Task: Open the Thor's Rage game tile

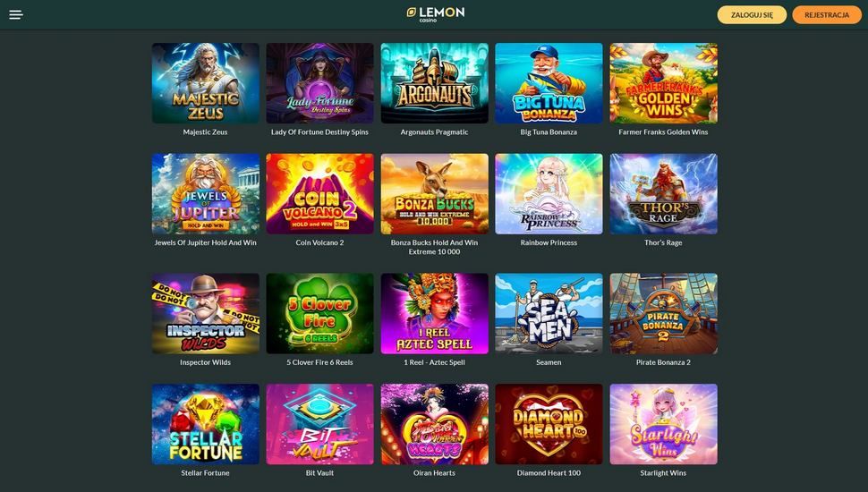Action: (x=663, y=194)
